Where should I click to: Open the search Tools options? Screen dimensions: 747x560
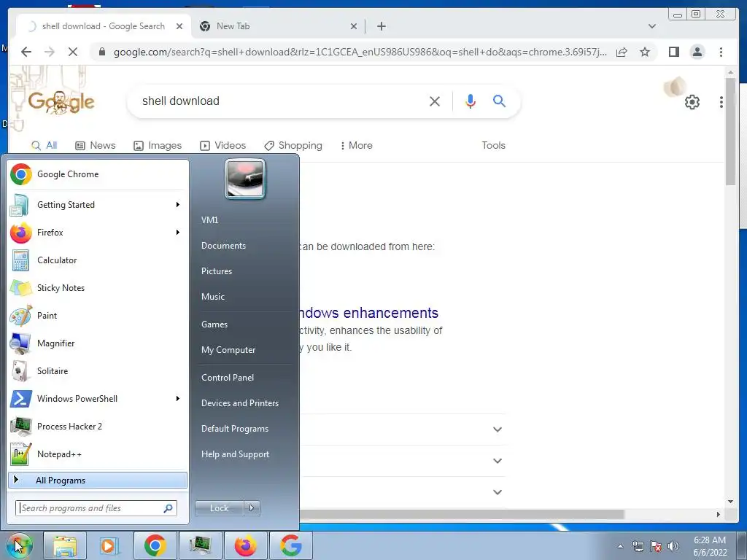click(493, 145)
